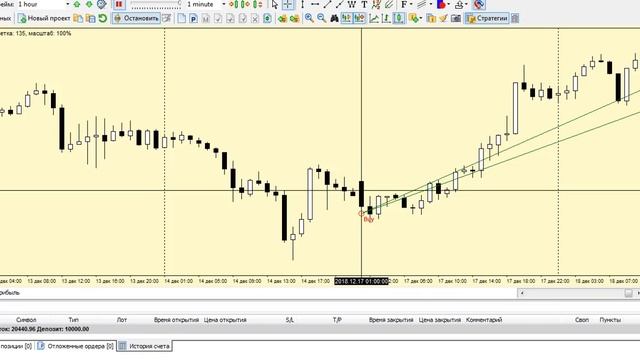Switch to Отложенные ордера tab
Screen dimensions: 640x360
click(x=76, y=346)
